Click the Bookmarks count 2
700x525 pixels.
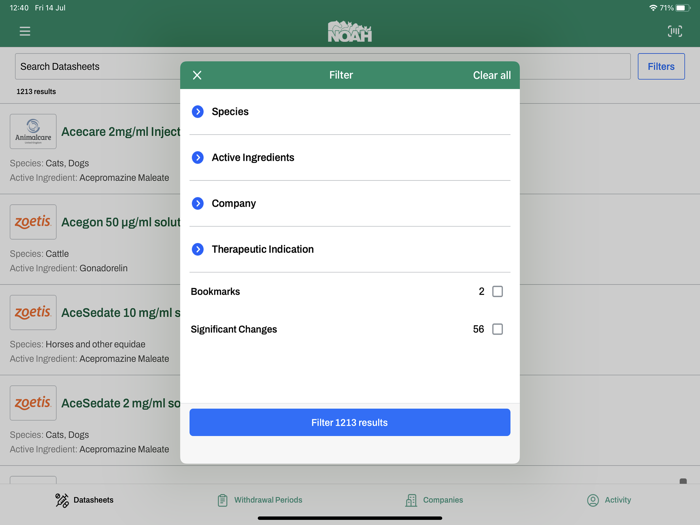pyautogui.click(x=481, y=292)
